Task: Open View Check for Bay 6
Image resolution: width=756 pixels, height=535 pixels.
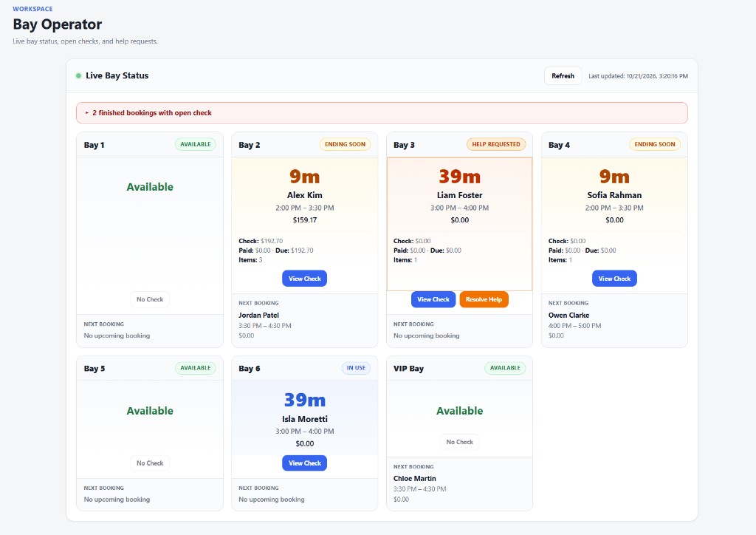Action: (x=304, y=463)
